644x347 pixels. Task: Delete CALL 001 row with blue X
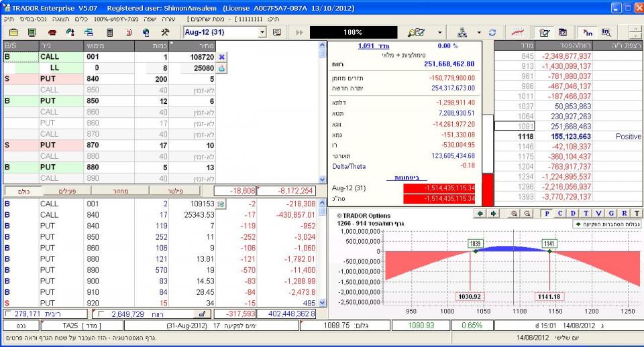[x=222, y=58]
